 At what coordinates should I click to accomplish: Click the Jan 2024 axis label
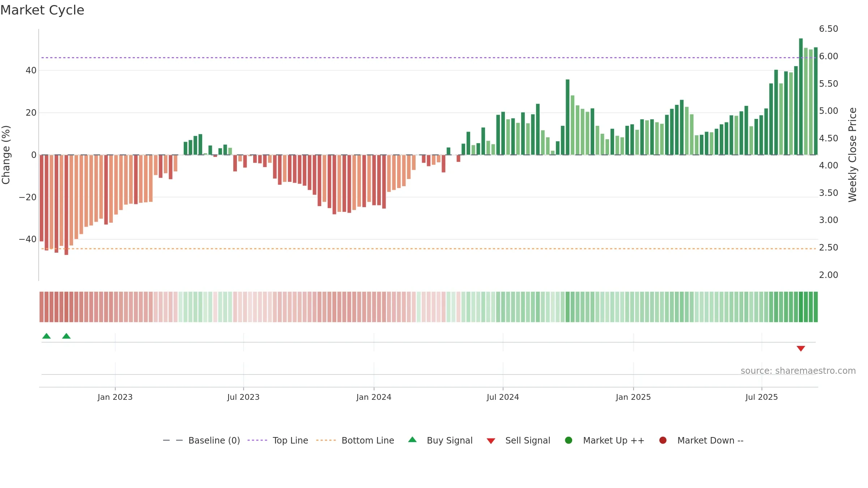pyautogui.click(x=374, y=397)
